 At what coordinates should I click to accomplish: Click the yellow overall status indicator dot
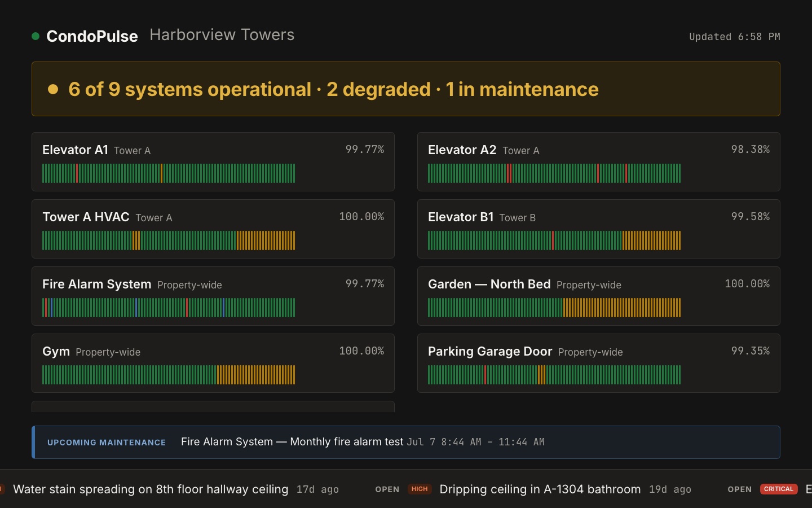click(x=53, y=89)
